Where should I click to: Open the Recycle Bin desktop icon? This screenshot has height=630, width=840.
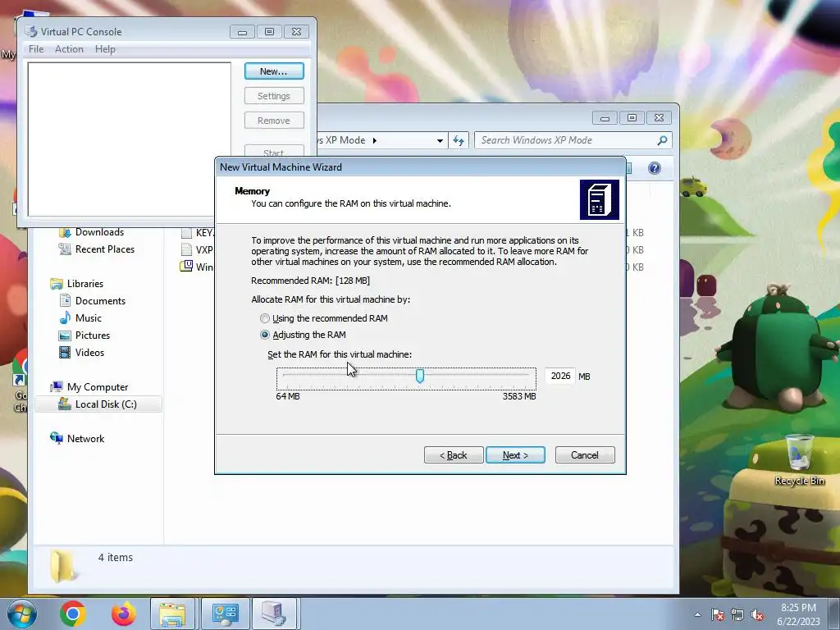(x=799, y=459)
